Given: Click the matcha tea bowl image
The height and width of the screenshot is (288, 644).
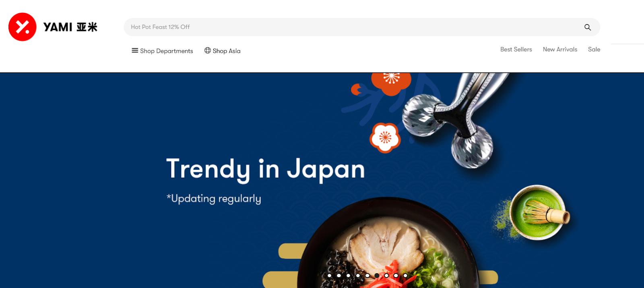Looking at the screenshot, I should (537, 212).
